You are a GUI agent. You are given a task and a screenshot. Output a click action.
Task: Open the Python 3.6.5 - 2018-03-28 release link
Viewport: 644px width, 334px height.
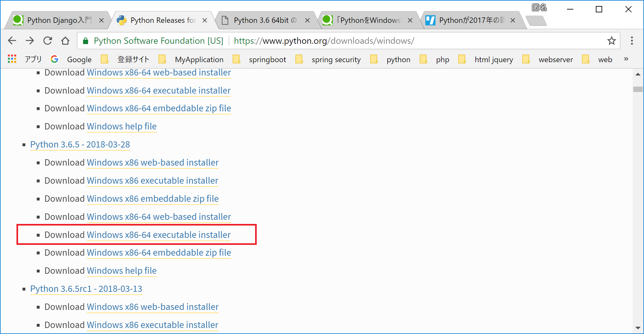80,145
